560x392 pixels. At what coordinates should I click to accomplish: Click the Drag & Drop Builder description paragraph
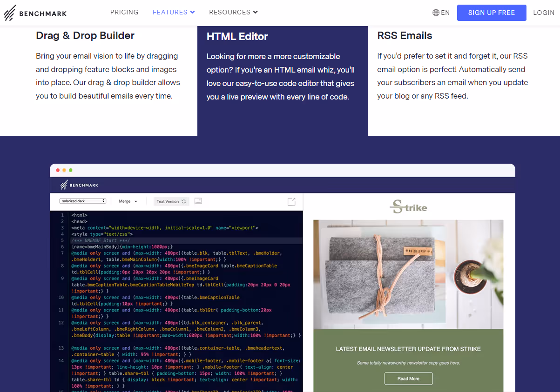108,76
